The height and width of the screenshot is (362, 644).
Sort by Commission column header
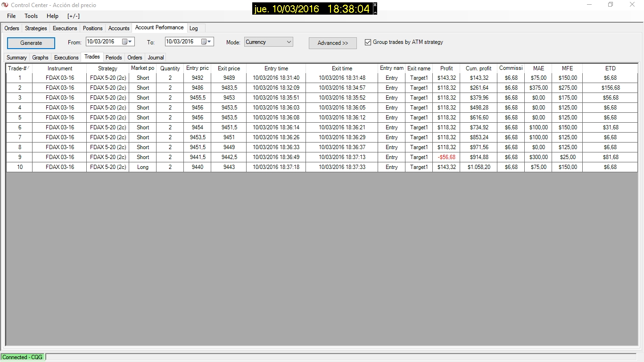click(511, 68)
